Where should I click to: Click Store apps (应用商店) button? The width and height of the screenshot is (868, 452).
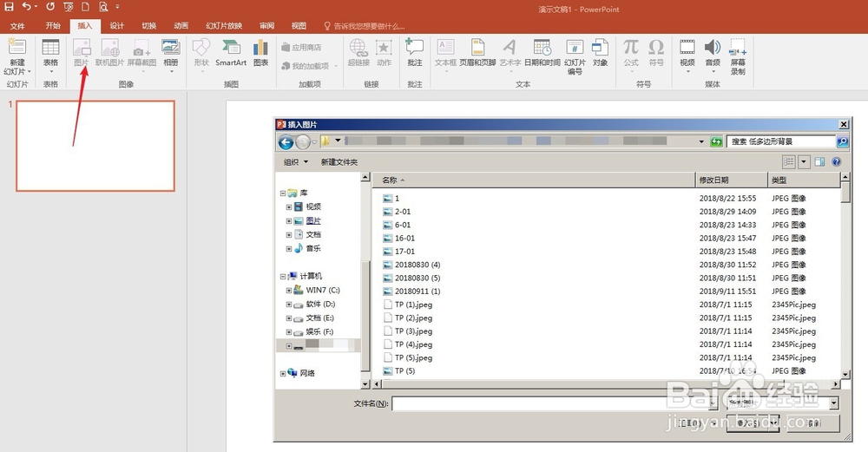(301, 48)
